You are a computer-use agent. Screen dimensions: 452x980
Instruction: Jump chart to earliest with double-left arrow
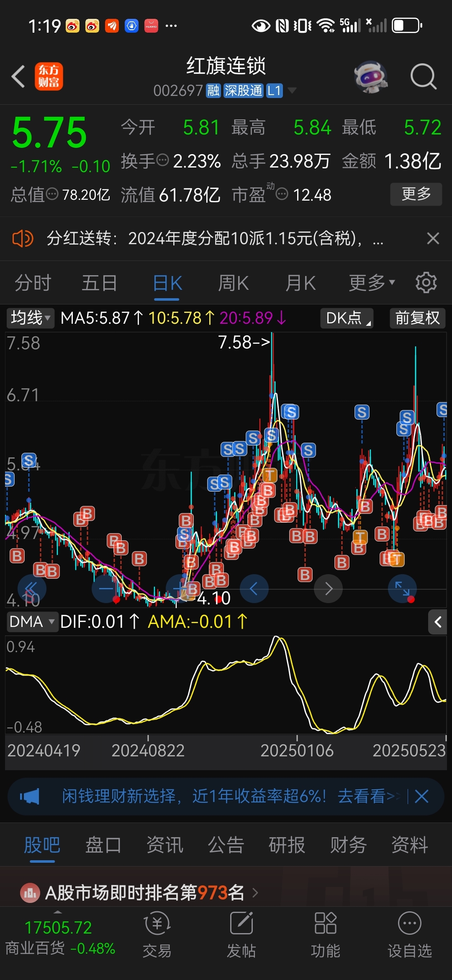pos(32,588)
